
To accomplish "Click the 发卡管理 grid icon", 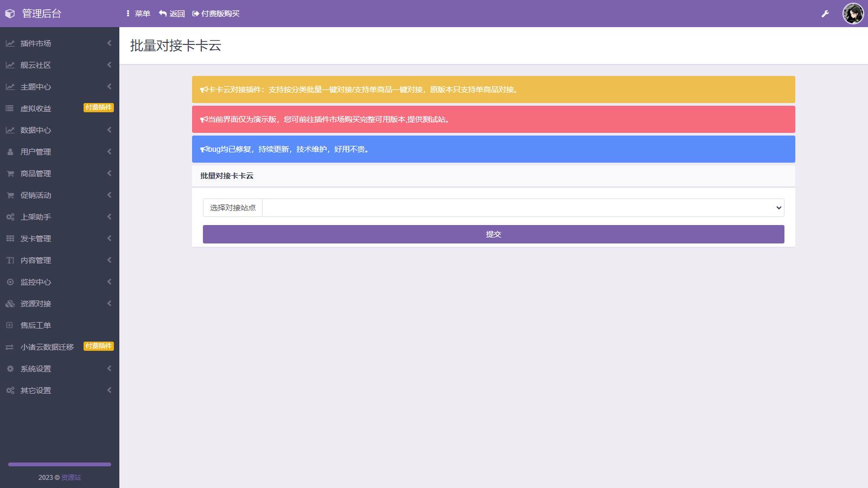I will pyautogui.click(x=10, y=239).
